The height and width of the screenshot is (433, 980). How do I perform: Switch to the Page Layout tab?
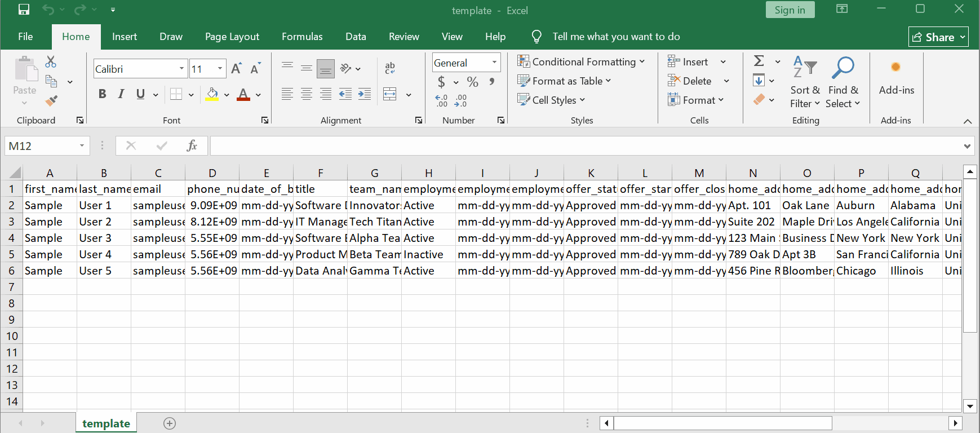click(x=232, y=37)
